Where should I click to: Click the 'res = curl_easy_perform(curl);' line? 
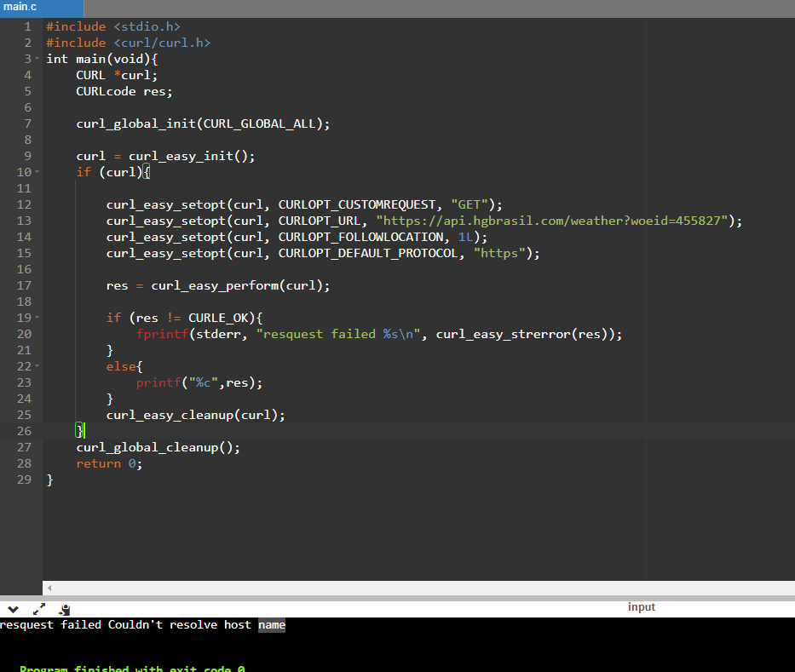tap(218, 286)
